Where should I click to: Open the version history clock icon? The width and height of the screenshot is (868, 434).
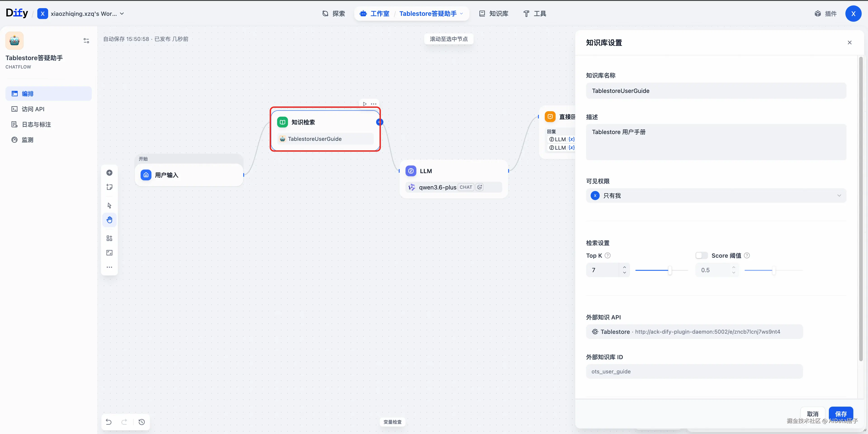point(142,422)
